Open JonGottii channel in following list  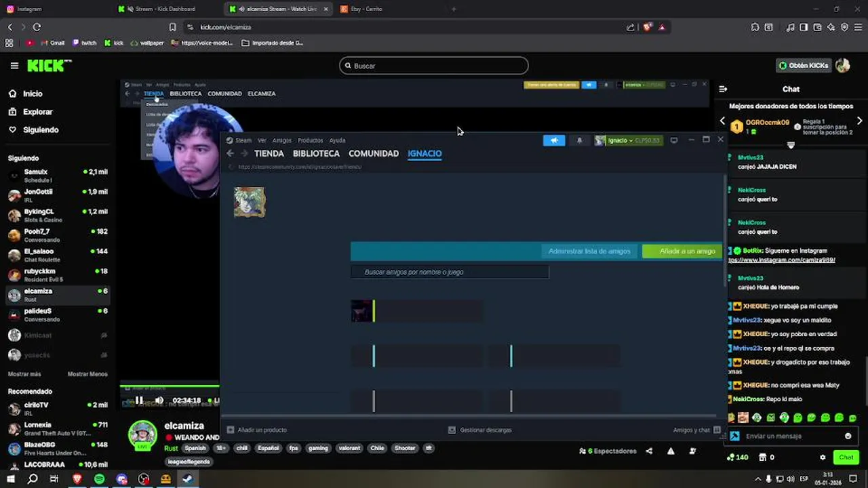tap(58, 195)
